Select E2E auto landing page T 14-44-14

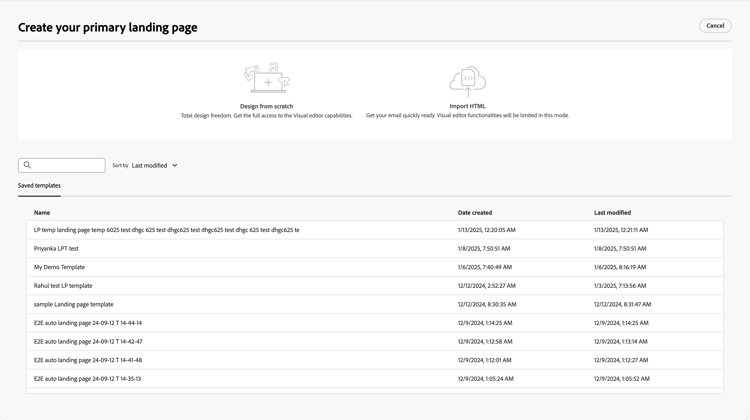[x=375, y=323]
